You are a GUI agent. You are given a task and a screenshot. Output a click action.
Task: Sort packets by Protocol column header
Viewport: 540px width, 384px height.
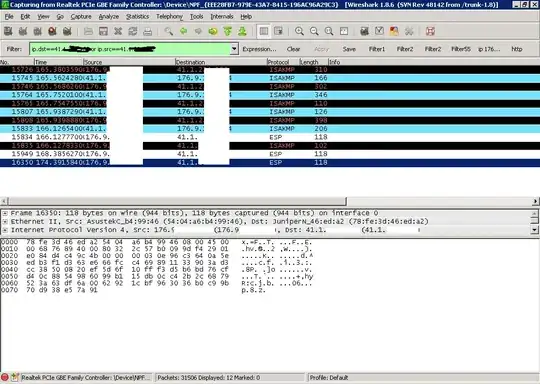(283, 62)
